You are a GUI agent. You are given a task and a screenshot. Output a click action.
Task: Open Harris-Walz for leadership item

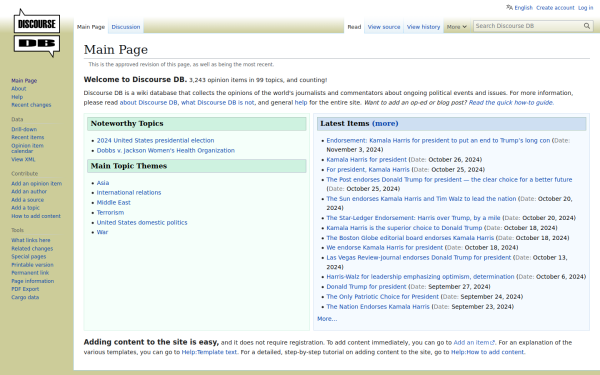pos(420,277)
